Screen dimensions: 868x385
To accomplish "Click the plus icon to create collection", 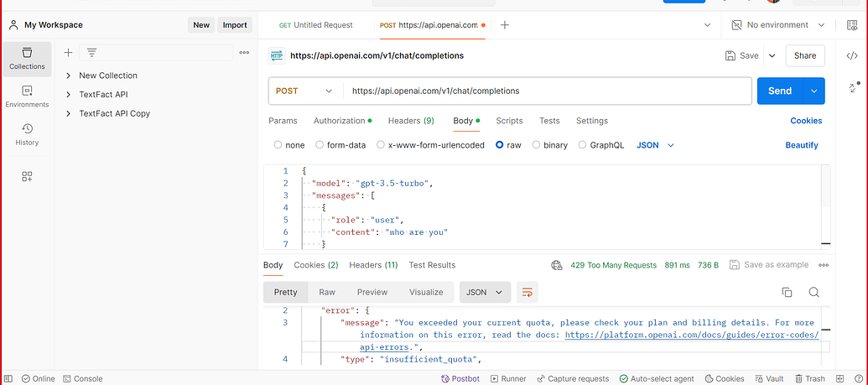I will point(69,52).
